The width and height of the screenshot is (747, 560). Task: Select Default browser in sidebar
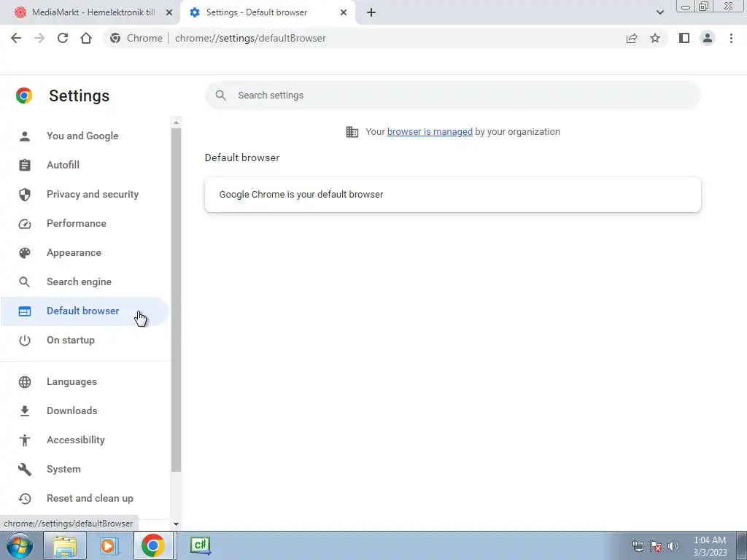click(85, 311)
